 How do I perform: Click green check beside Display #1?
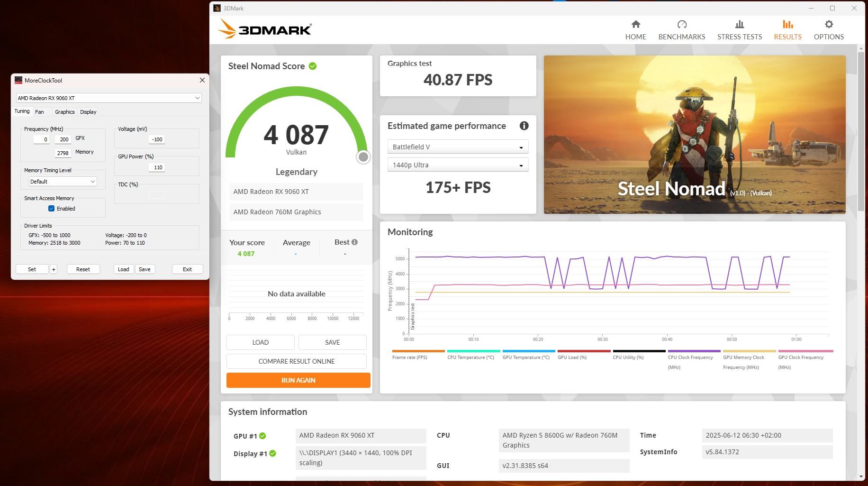point(272,453)
